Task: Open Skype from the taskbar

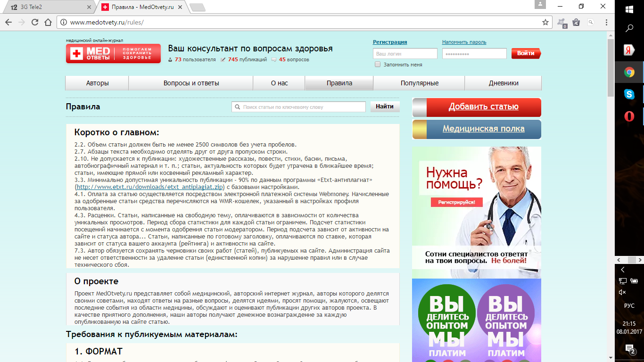Action: 629,94
